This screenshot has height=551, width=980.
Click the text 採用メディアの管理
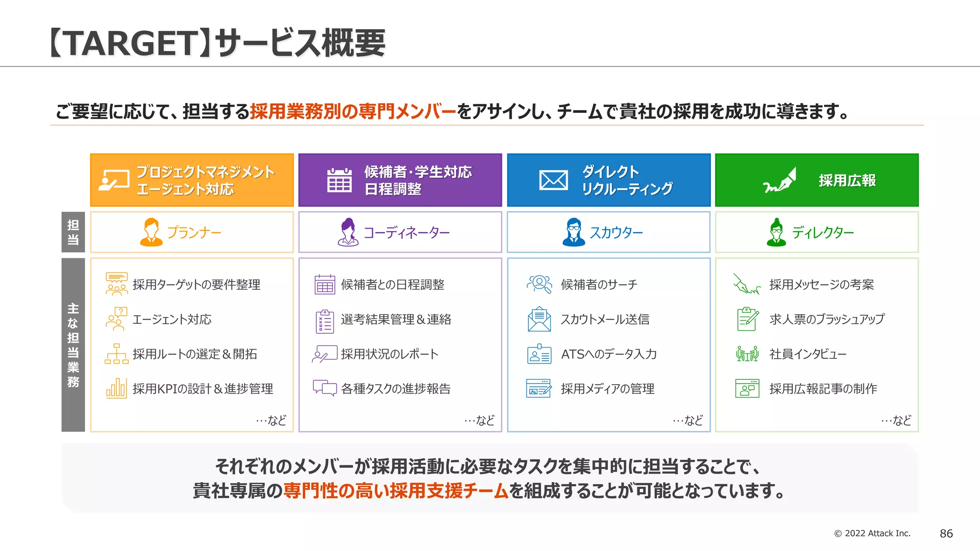pyautogui.click(x=608, y=389)
